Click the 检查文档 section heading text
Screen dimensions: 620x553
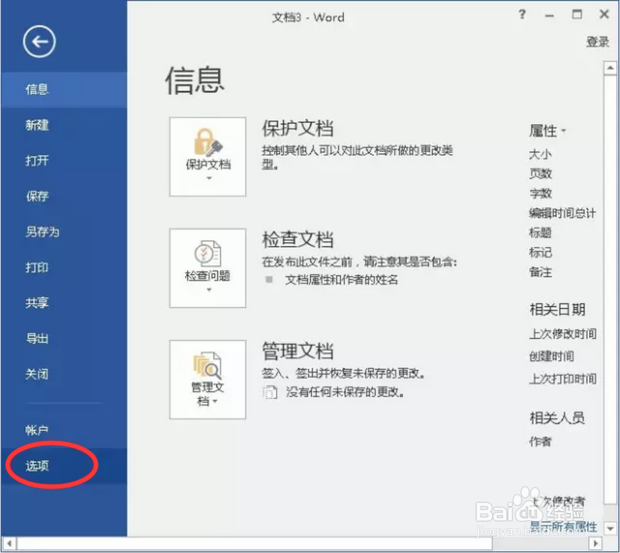[x=298, y=240]
